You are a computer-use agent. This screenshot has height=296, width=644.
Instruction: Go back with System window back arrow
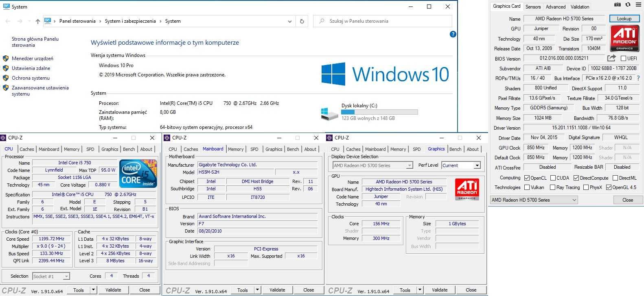point(8,21)
